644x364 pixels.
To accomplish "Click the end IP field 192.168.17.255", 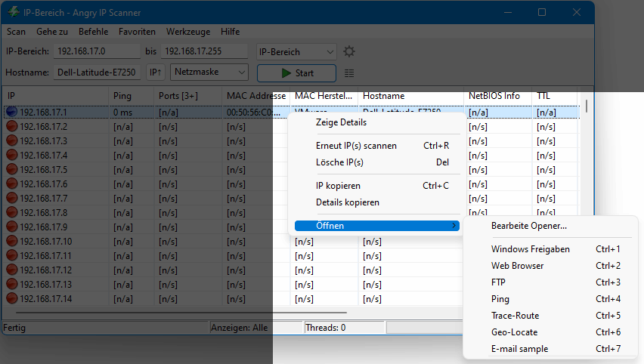I will pyautogui.click(x=204, y=51).
